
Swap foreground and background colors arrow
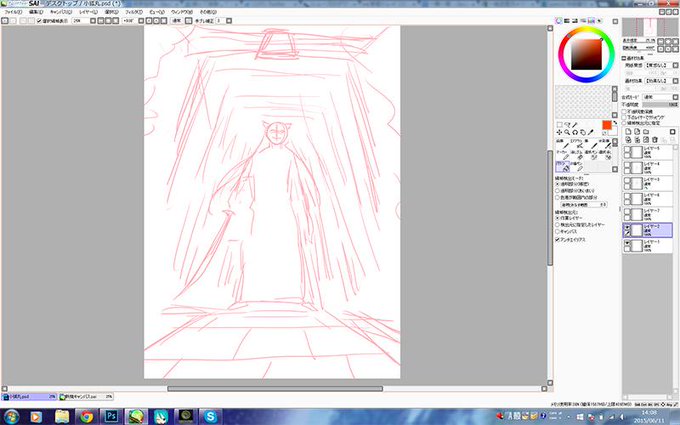[x=615, y=123]
